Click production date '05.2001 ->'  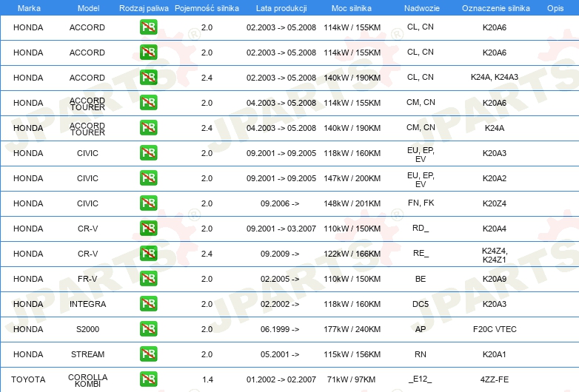[280, 354]
